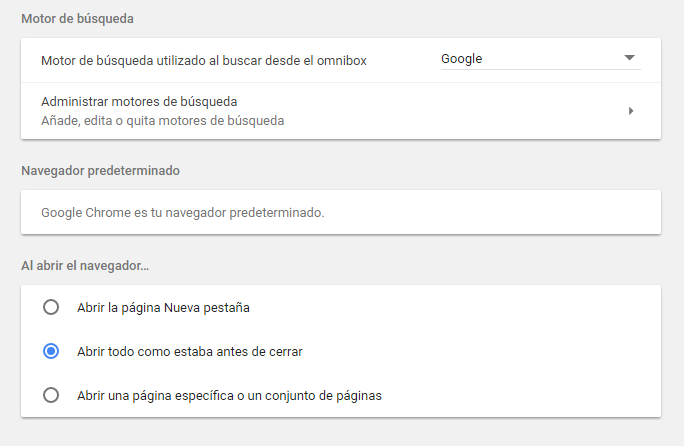
Task: Click label 'Abrir una página específica o un conjunto'
Action: 229,396
